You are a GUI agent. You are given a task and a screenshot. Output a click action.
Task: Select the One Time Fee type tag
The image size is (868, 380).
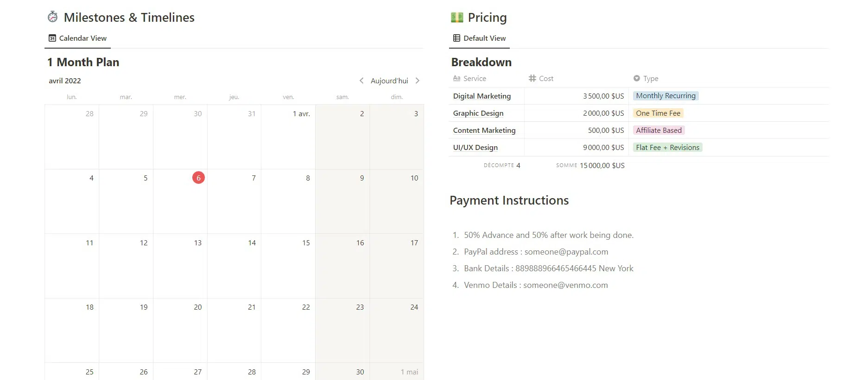coord(658,113)
